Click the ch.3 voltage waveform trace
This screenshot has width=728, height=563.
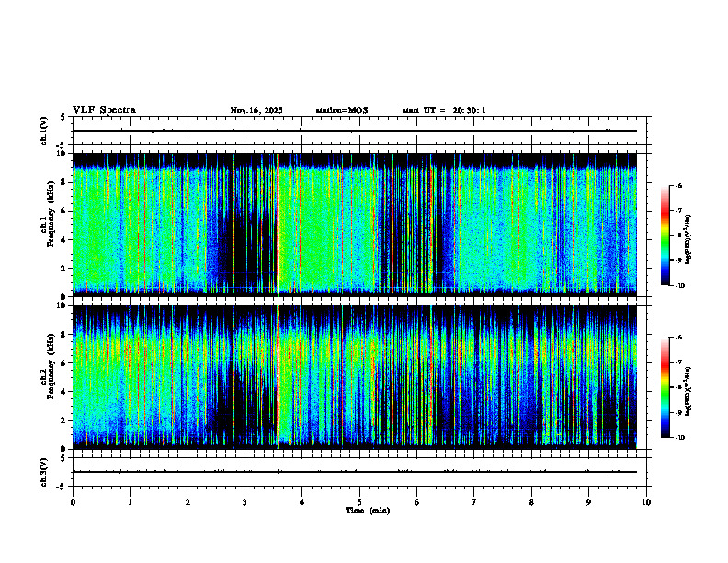coord(355,472)
